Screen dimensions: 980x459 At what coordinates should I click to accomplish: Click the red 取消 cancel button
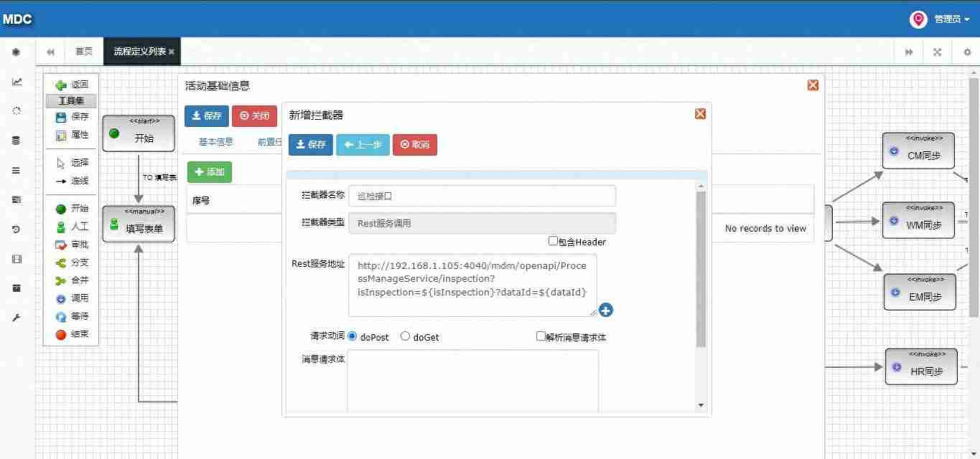(x=414, y=144)
